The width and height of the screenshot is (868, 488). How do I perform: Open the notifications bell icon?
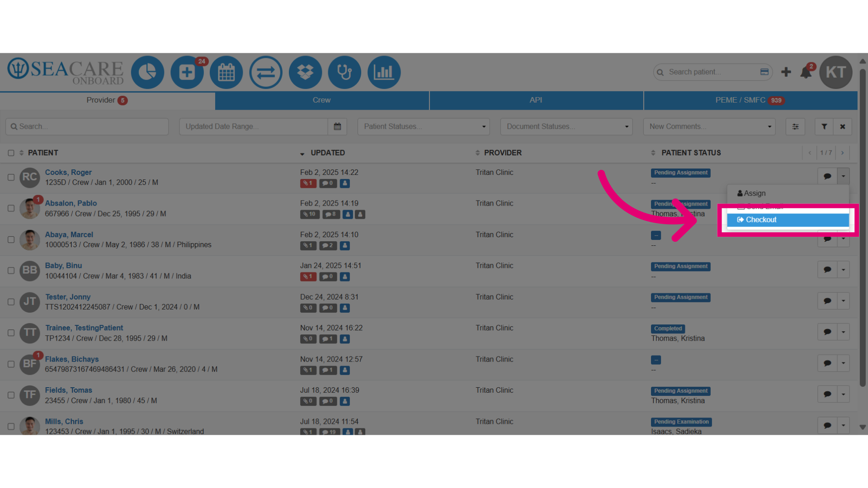tap(806, 72)
